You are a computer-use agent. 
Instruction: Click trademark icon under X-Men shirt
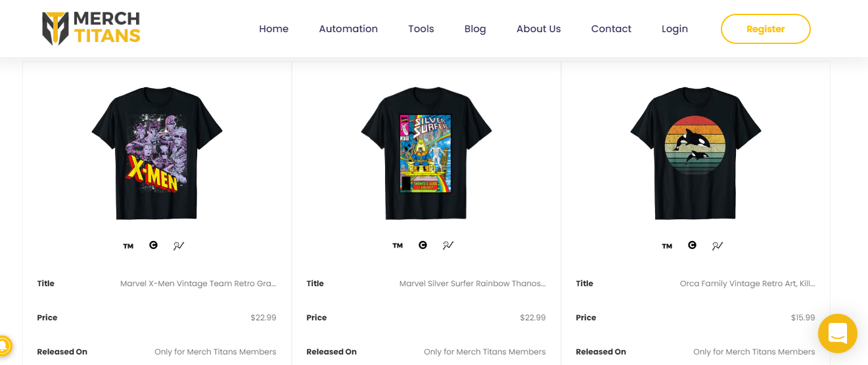point(128,246)
